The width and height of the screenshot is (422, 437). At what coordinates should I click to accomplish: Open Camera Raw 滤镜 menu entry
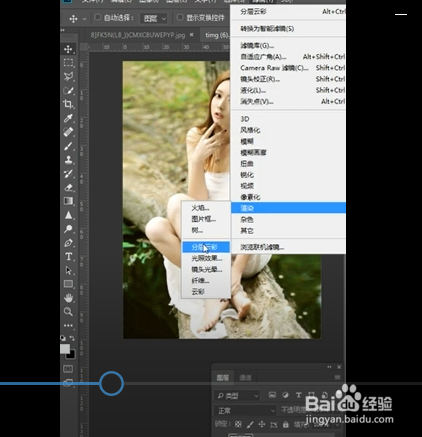tap(288, 68)
